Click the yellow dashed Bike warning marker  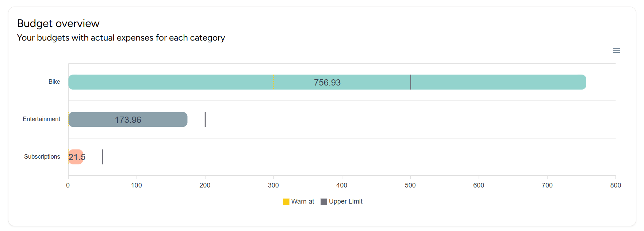coord(273,82)
